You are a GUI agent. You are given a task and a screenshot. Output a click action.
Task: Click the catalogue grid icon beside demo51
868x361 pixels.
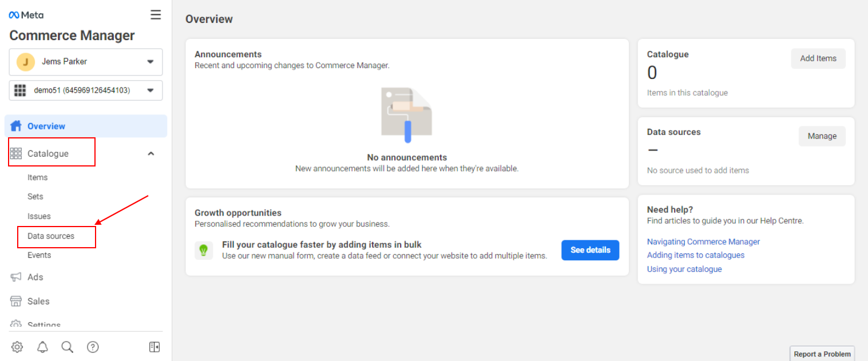pos(21,90)
